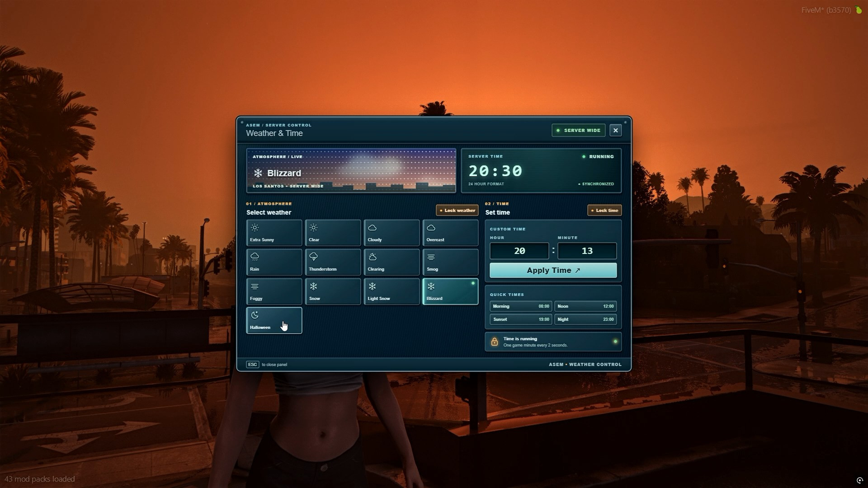Pick the Snow weather tile

tap(333, 291)
